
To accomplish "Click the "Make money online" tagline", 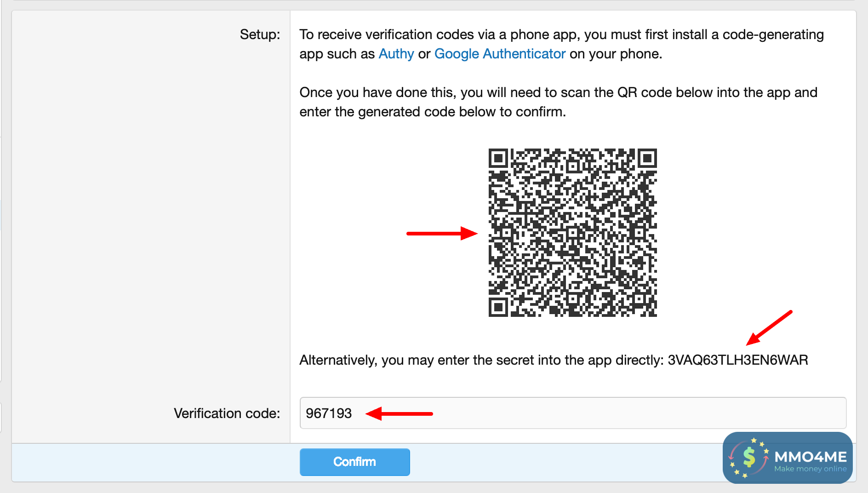I will 810,469.
